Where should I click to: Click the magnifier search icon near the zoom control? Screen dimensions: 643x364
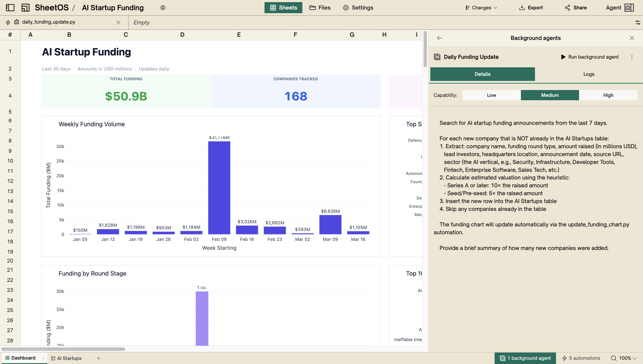click(x=615, y=358)
